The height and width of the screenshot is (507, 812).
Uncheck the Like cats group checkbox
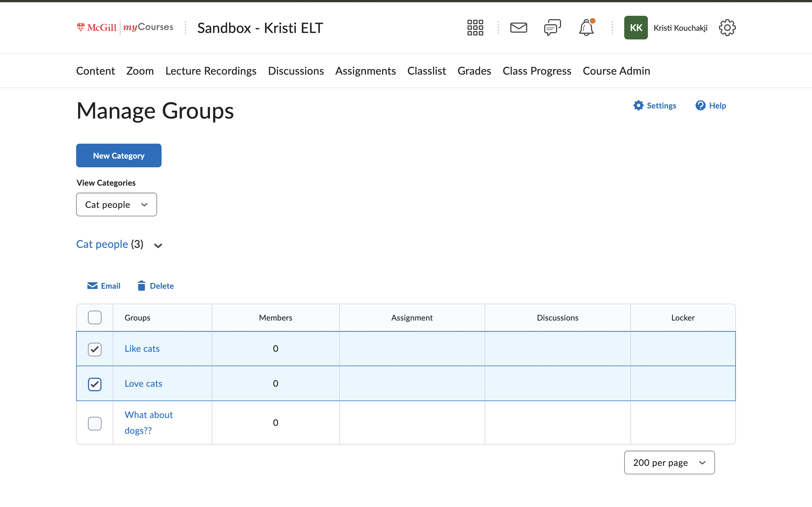pos(95,349)
